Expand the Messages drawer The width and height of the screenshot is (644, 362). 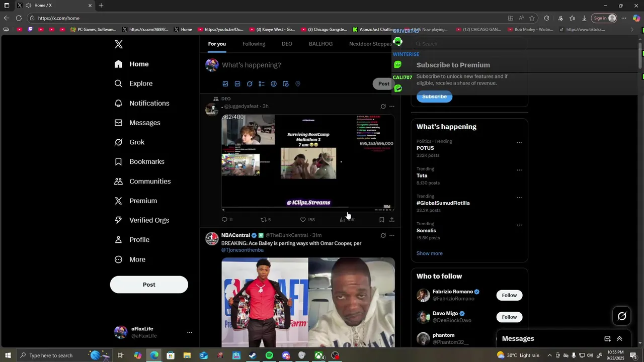[x=619, y=339]
